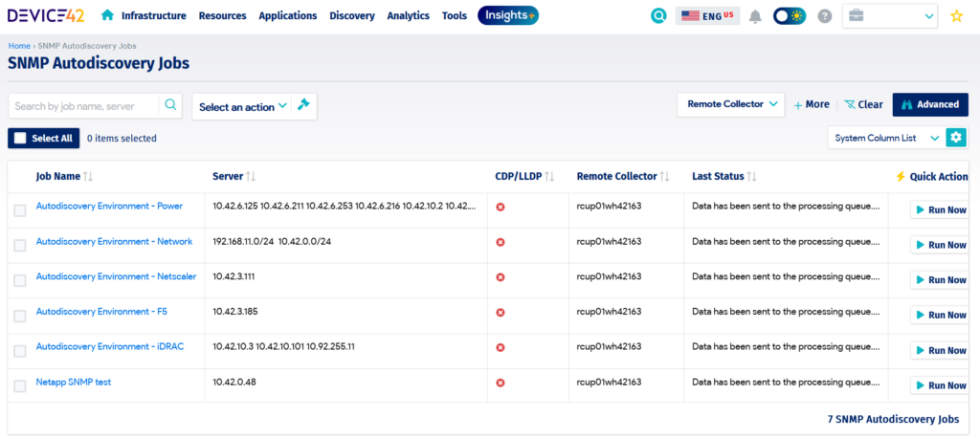This screenshot has height=439, width=980.
Task: Run Now for Netapp SNMP test
Action: pyautogui.click(x=940, y=385)
